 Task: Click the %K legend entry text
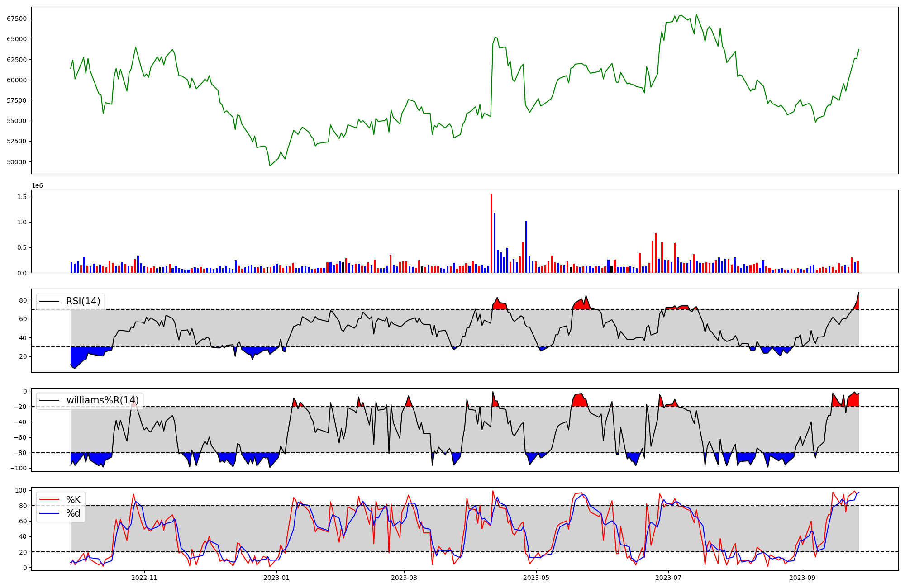coord(73,500)
